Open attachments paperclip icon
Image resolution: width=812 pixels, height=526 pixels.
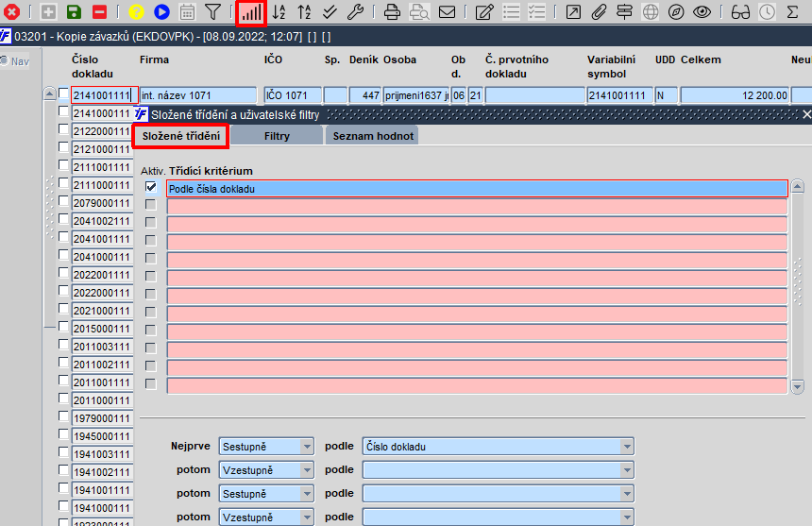[599, 11]
